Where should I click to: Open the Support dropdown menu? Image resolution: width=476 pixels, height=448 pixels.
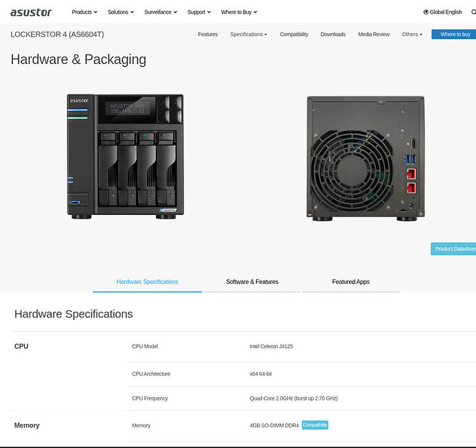199,12
